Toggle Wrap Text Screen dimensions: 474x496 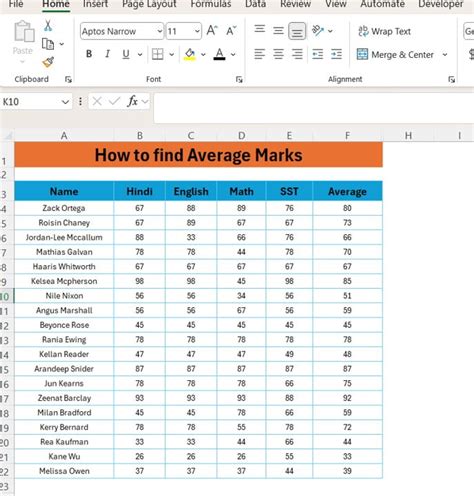tap(384, 31)
